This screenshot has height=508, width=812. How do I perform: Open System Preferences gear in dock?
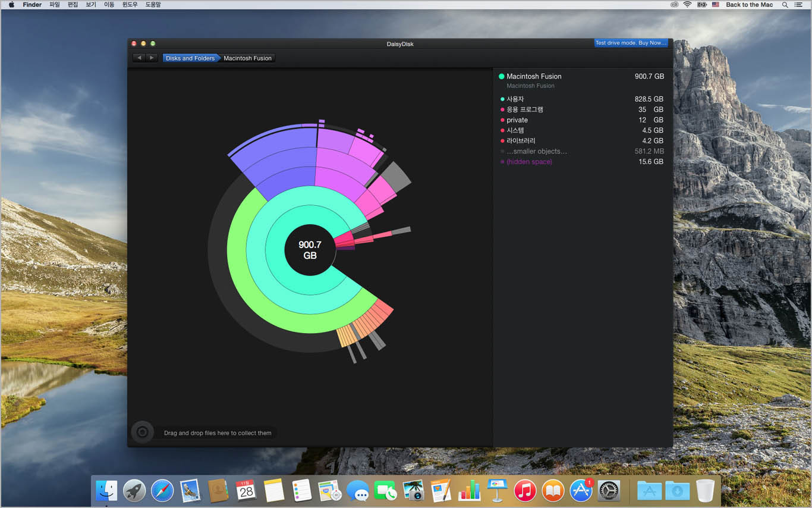click(x=609, y=491)
